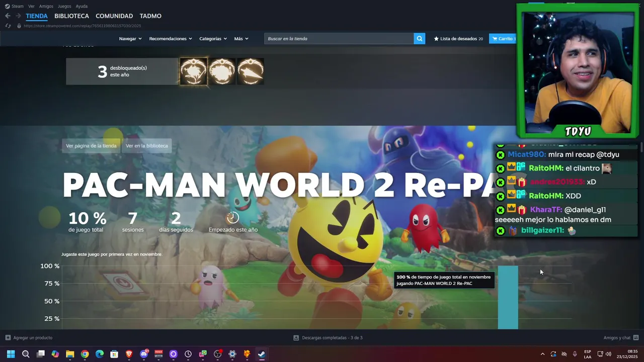The image size is (644, 362).
Task: Expand the Más dropdown
Action: (x=241, y=39)
